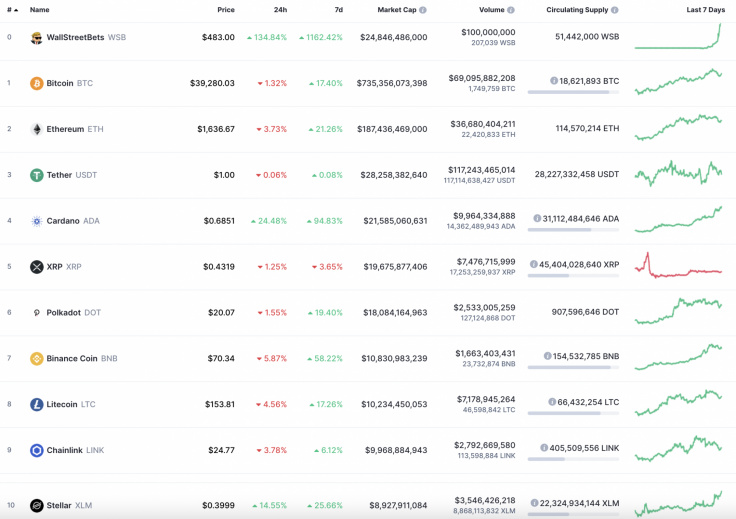This screenshot has height=519, width=736.
Task: Click the XRP circulating supply progress bar
Action: click(573, 275)
